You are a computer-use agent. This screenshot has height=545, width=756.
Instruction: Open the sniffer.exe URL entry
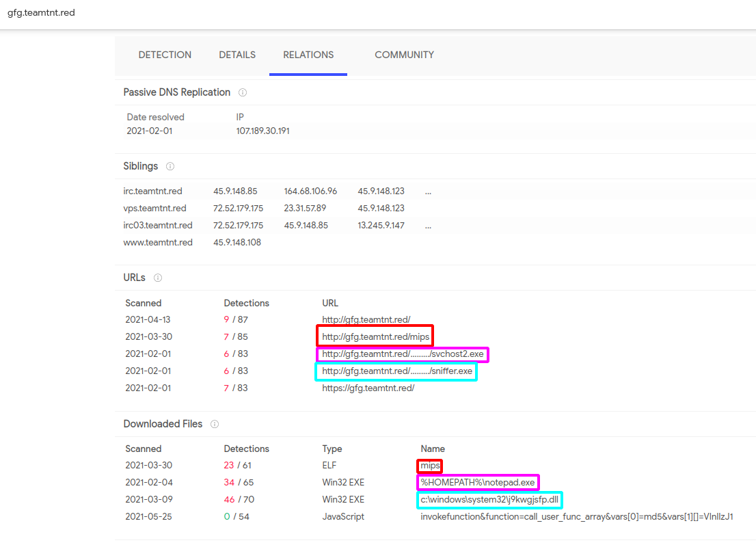(x=396, y=371)
